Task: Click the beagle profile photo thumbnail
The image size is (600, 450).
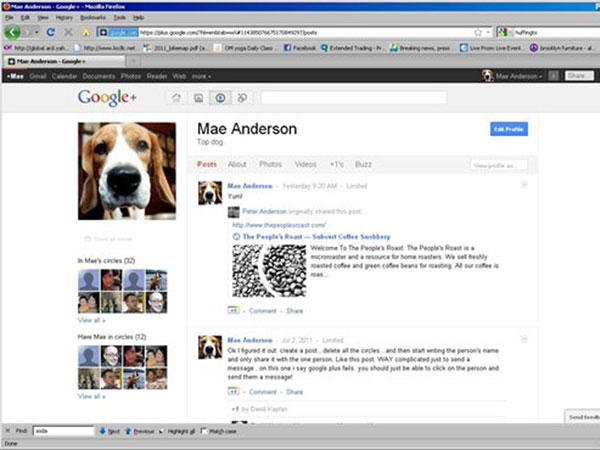Action: [x=127, y=171]
